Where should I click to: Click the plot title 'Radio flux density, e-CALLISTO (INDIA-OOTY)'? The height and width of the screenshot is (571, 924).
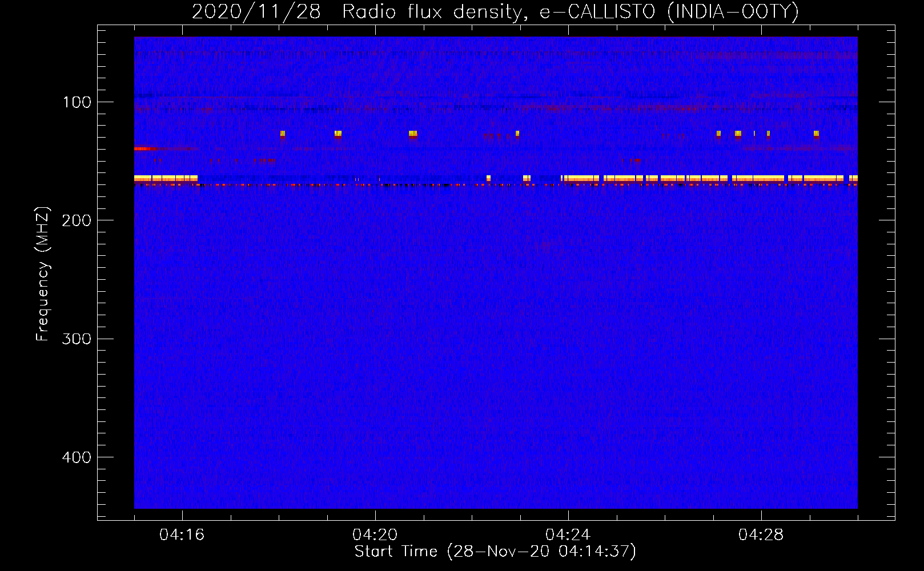[570, 11]
